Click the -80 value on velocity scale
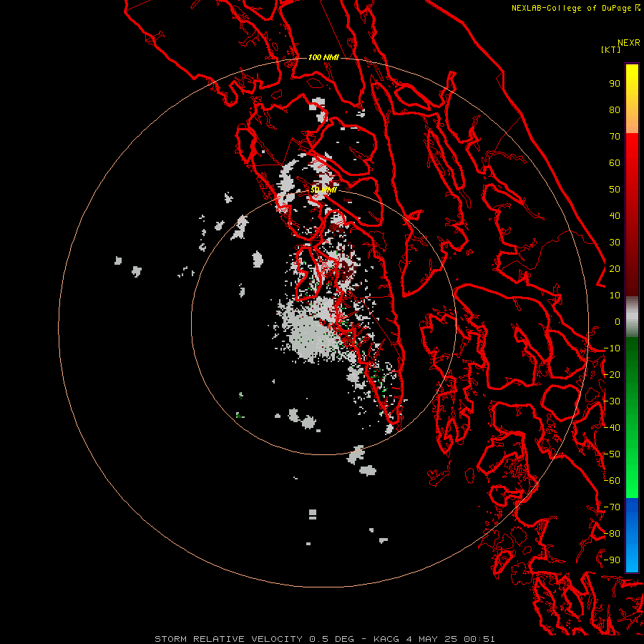 (612, 534)
